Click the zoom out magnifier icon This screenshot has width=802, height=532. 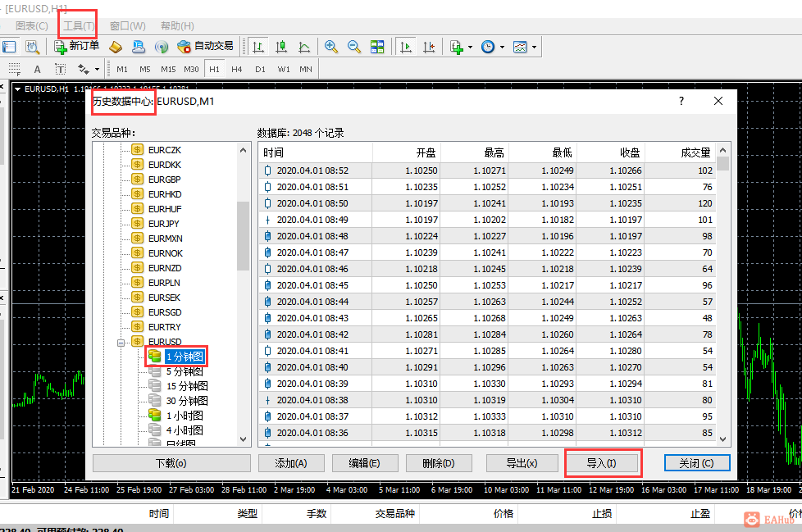[x=354, y=47]
